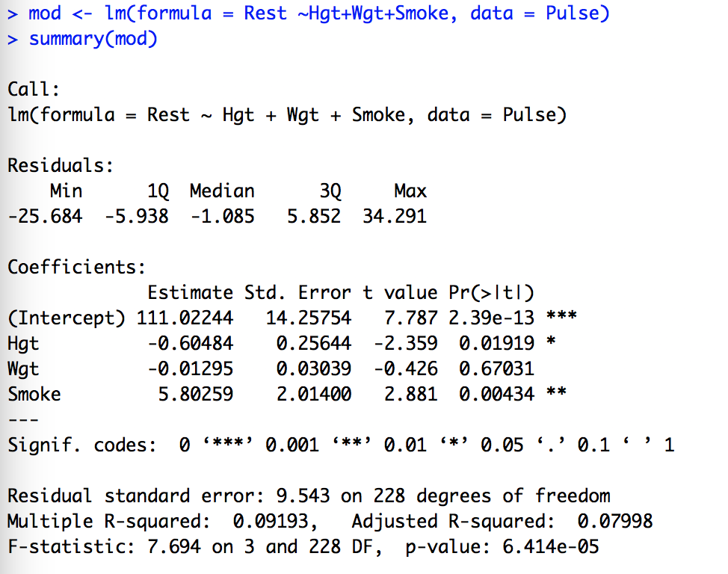Click the Smoke t value 2.881
This screenshot has height=574, width=728.
410,394
